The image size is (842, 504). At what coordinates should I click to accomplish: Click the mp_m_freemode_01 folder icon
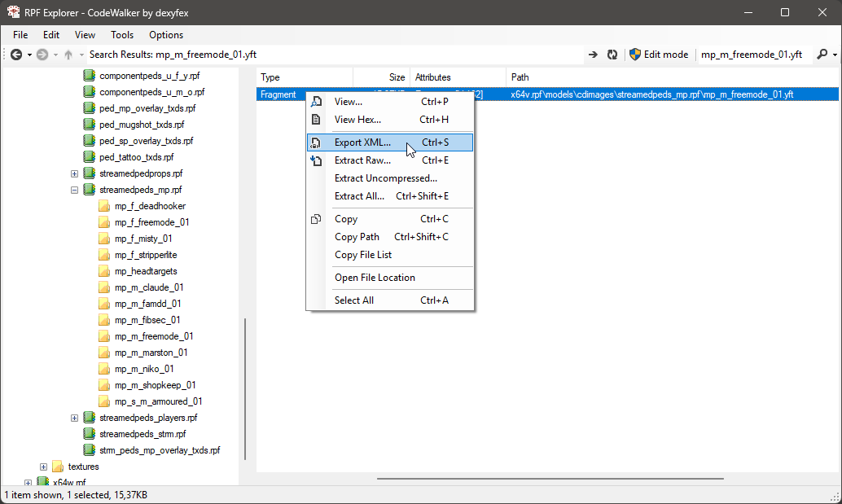(x=104, y=336)
